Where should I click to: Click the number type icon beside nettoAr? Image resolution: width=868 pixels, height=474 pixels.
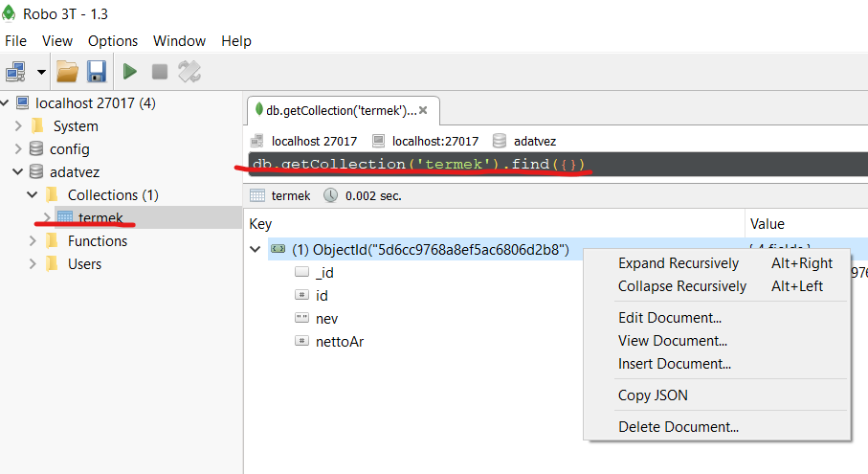pos(301,341)
